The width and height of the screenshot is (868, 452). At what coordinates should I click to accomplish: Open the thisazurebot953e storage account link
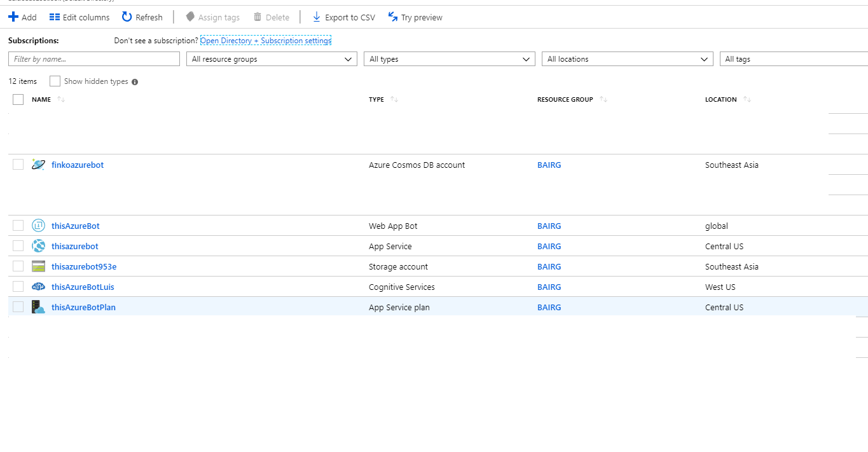pyautogui.click(x=84, y=266)
